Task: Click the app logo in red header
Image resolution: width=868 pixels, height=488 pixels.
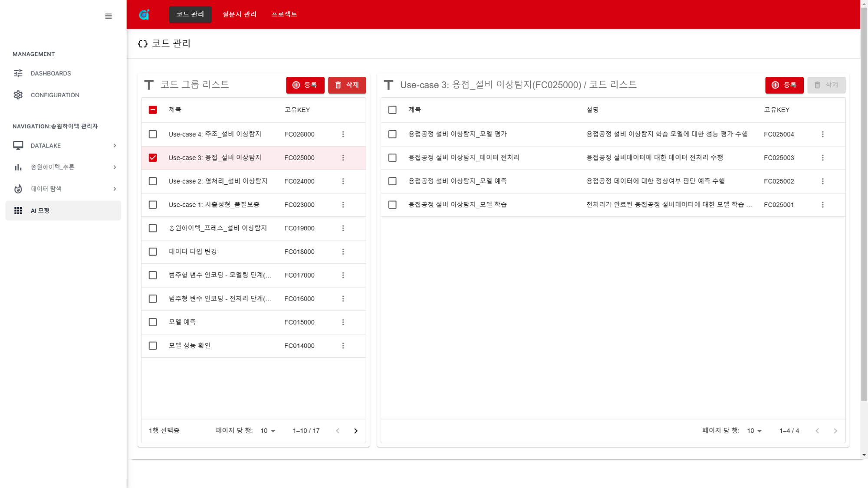Action: (x=144, y=14)
